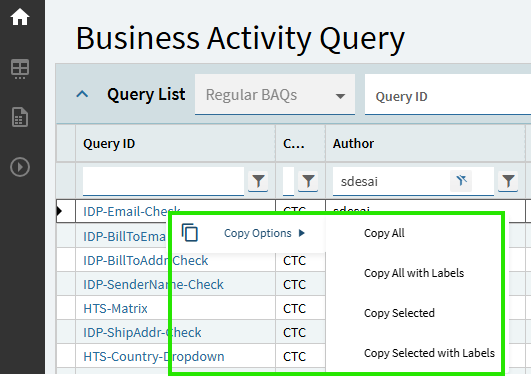Open the IDP-ShipAddr-Check query link
The image size is (531, 377).
click(x=142, y=333)
